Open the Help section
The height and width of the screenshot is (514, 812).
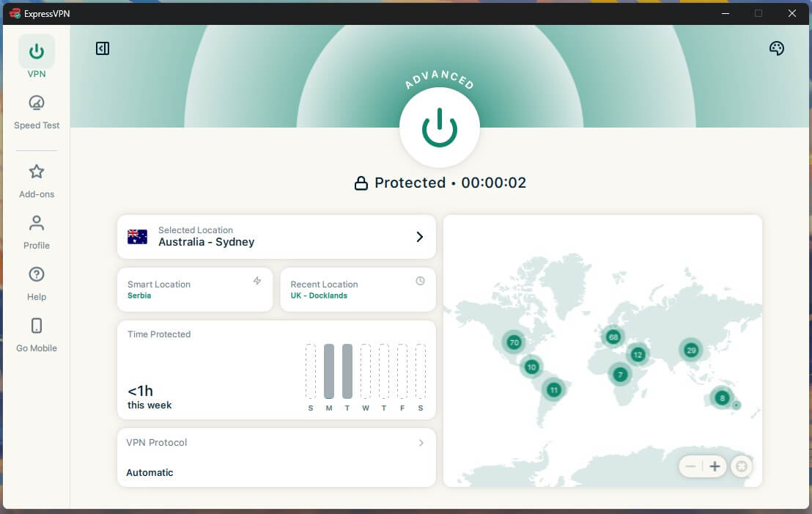36,284
